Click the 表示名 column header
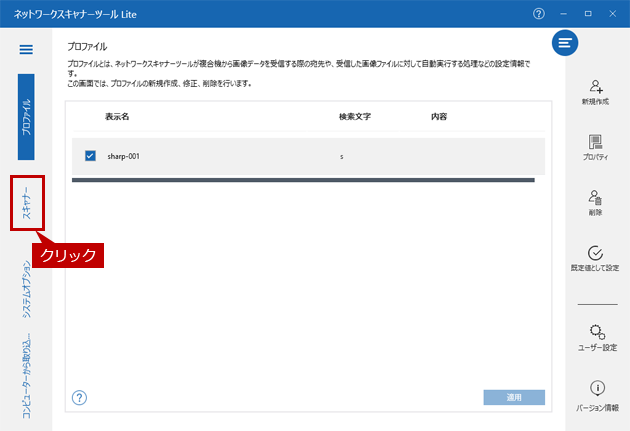Screen dimensions: 630x431 (117, 116)
